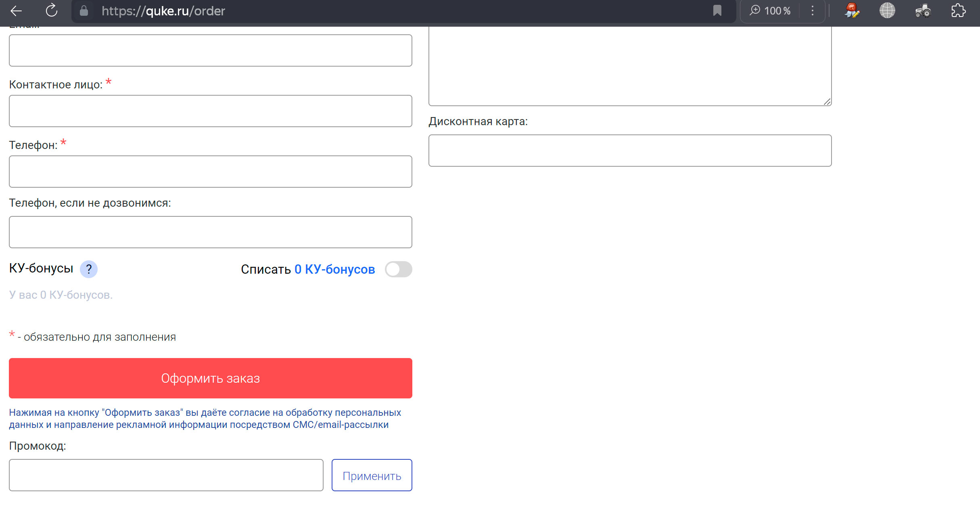This screenshot has width=980, height=507.
Task: Click the red-hat character extension icon
Action: pos(852,10)
